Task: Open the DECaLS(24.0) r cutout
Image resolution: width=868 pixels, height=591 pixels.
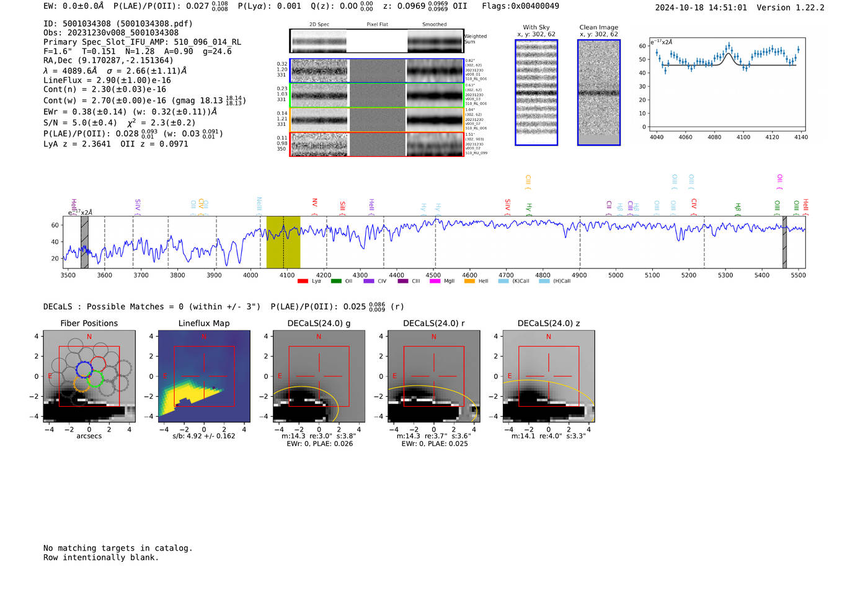Action: (433, 376)
